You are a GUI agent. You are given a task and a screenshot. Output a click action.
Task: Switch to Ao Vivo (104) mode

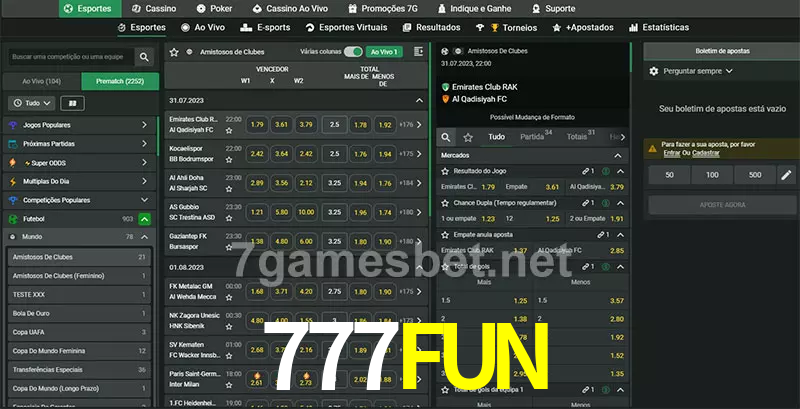tap(42, 82)
